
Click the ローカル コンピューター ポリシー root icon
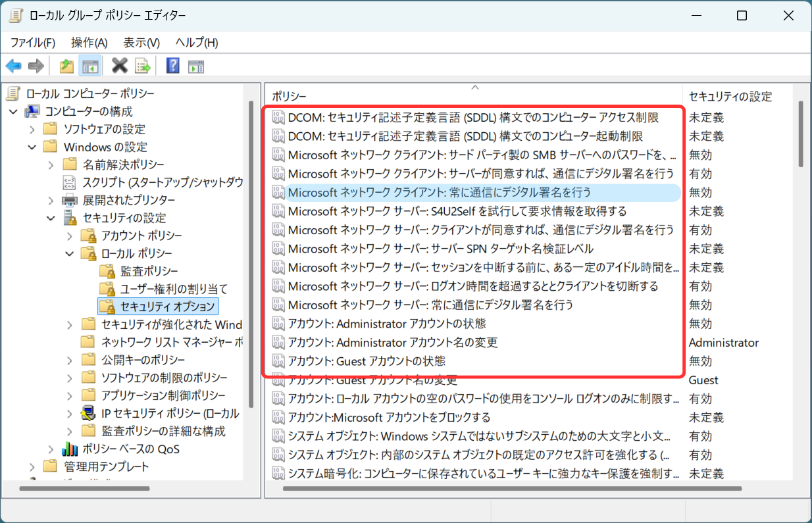click(14, 93)
